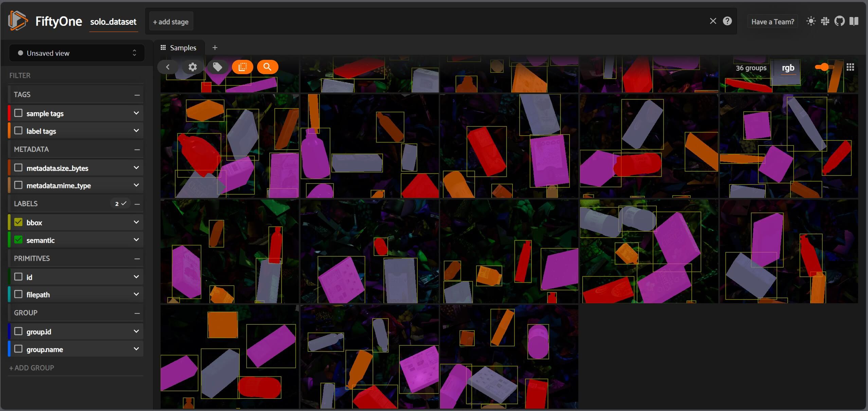
Task: Click the FiftyOne title text
Action: pos(59,21)
